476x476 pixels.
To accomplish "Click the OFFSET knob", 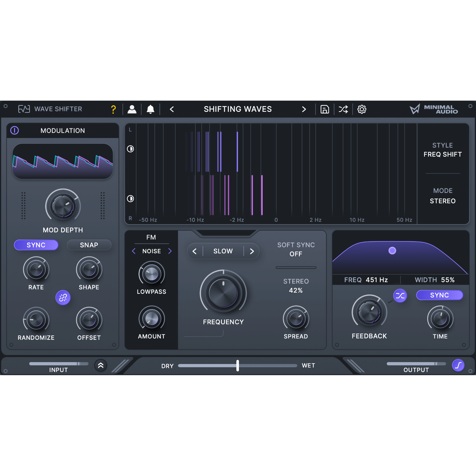I will tap(89, 320).
